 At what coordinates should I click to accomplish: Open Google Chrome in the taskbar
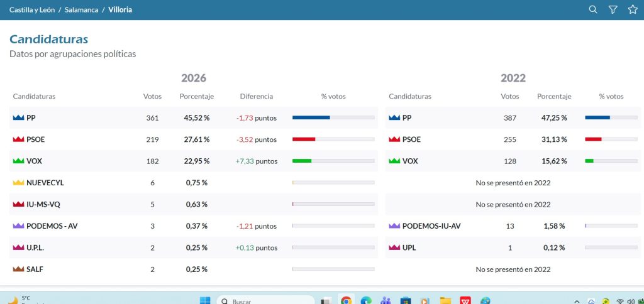pyautogui.click(x=347, y=301)
